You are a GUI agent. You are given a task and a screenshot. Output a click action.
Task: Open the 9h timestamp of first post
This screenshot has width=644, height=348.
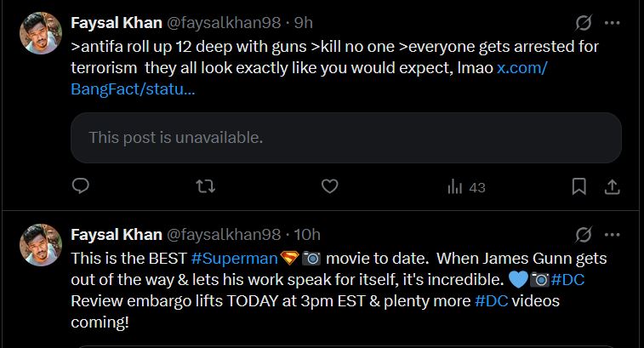(x=303, y=23)
